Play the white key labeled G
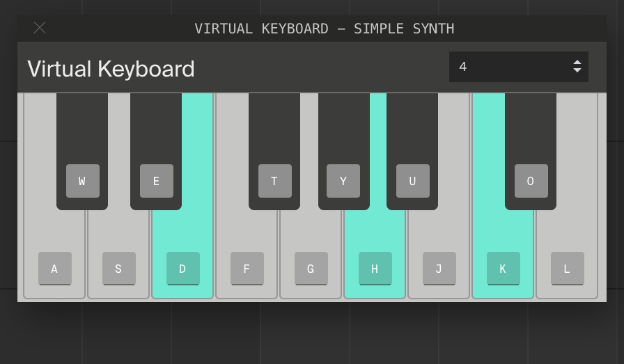The width and height of the screenshot is (624, 364). point(311,255)
